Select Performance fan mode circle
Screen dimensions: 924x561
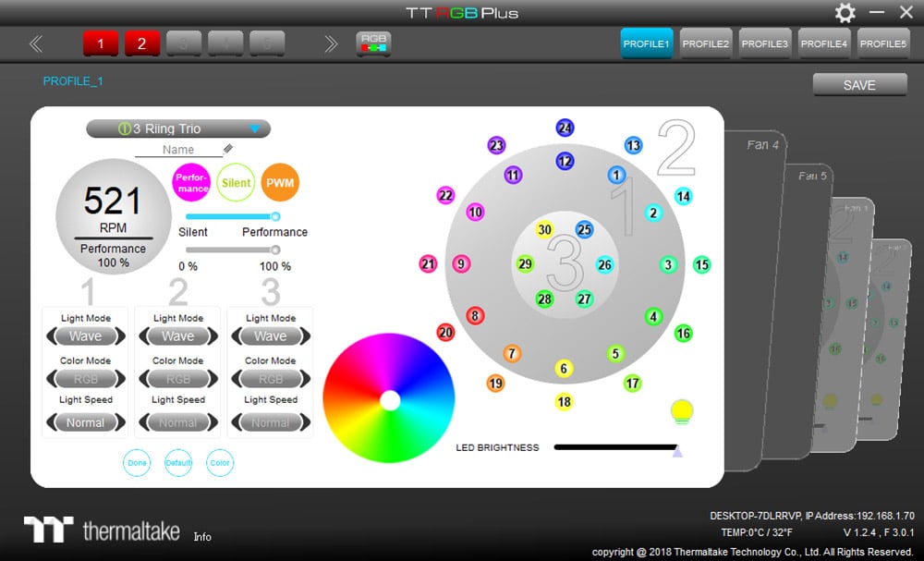(x=191, y=183)
